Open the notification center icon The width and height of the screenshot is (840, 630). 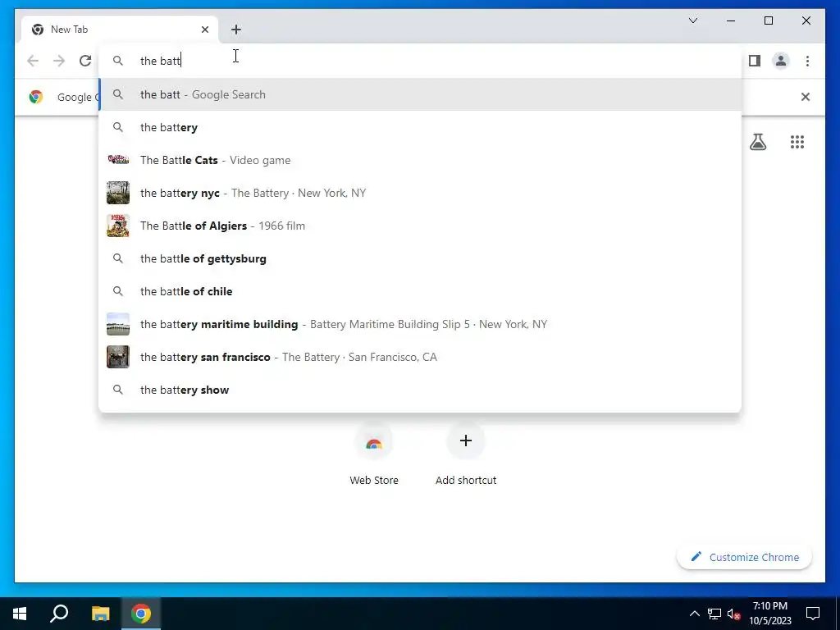tap(813, 614)
